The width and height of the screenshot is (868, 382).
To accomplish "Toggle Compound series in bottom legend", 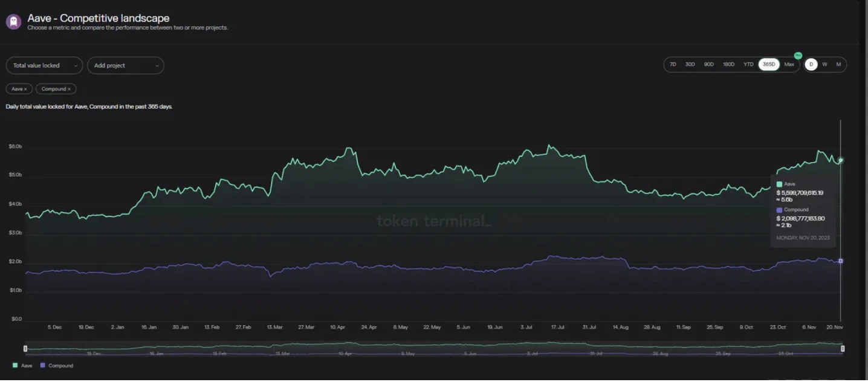I will (56, 366).
